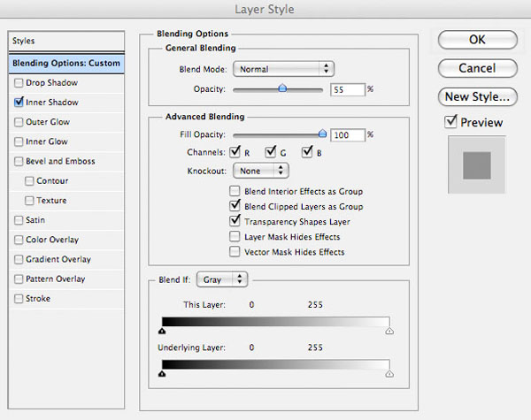
Task: Select Blending Options: Custom row
Action: click(x=66, y=64)
